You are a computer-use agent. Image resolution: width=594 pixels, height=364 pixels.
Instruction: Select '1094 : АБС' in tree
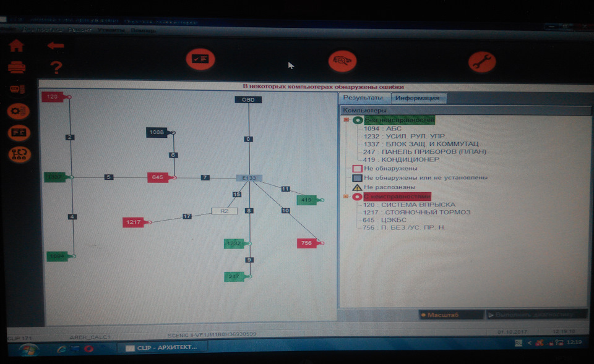(382, 129)
